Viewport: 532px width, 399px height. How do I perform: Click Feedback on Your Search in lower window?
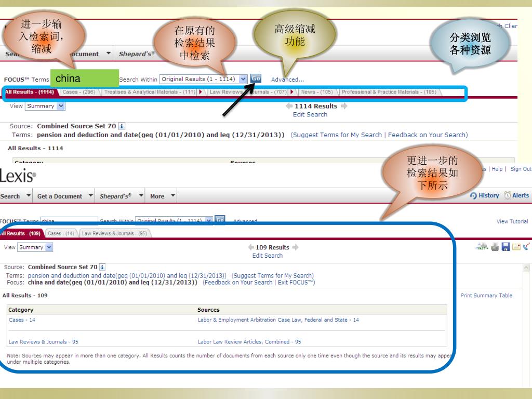click(x=238, y=282)
